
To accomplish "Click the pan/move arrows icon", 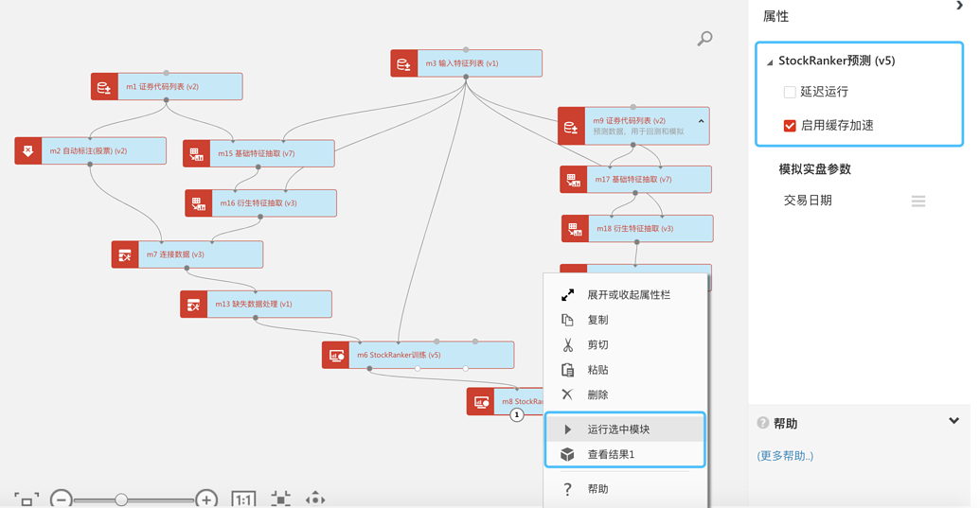I will (x=315, y=499).
